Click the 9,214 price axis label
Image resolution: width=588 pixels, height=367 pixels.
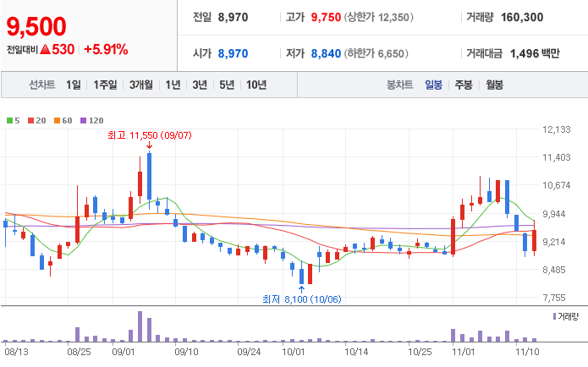point(554,242)
